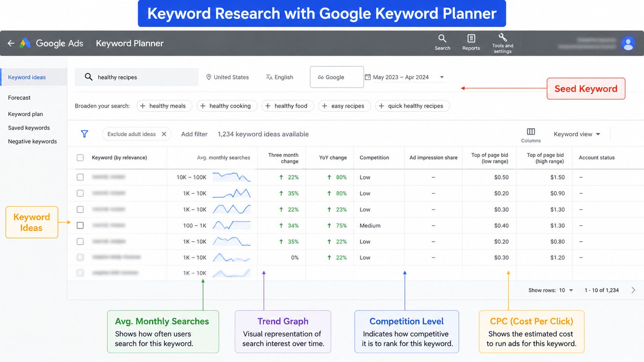Click the Add filter link
This screenshot has width=644, height=362.
pyautogui.click(x=194, y=134)
